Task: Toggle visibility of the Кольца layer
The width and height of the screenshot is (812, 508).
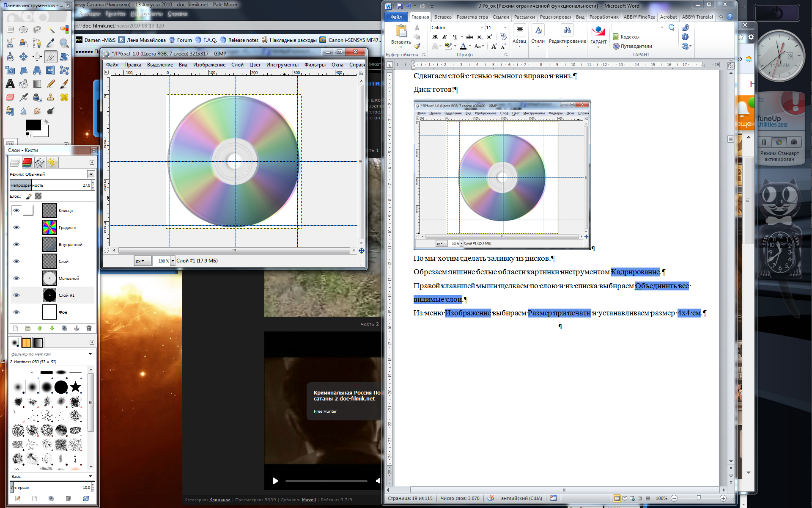Action: point(16,210)
